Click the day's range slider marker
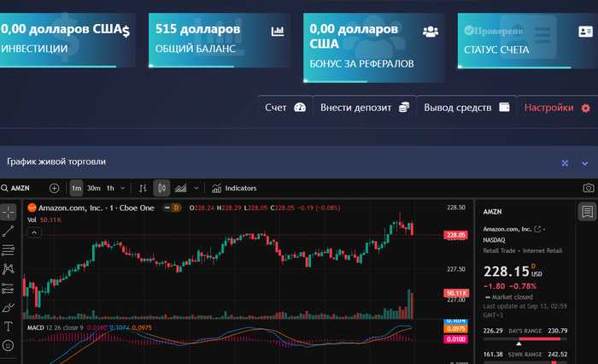This screenshot has width=598, height=364. click(x=519, y=343)
